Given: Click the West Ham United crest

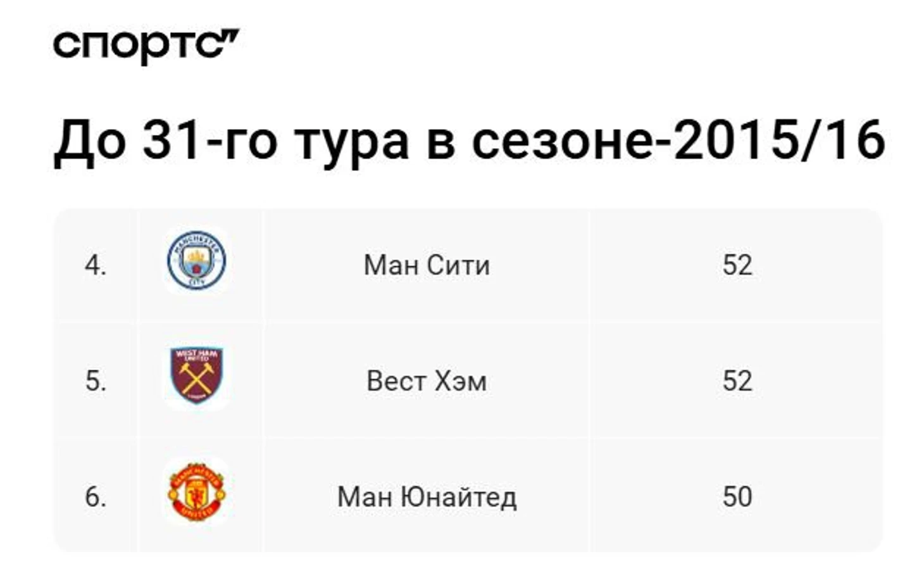Looking at the screenshot, I should click(196, 375).
